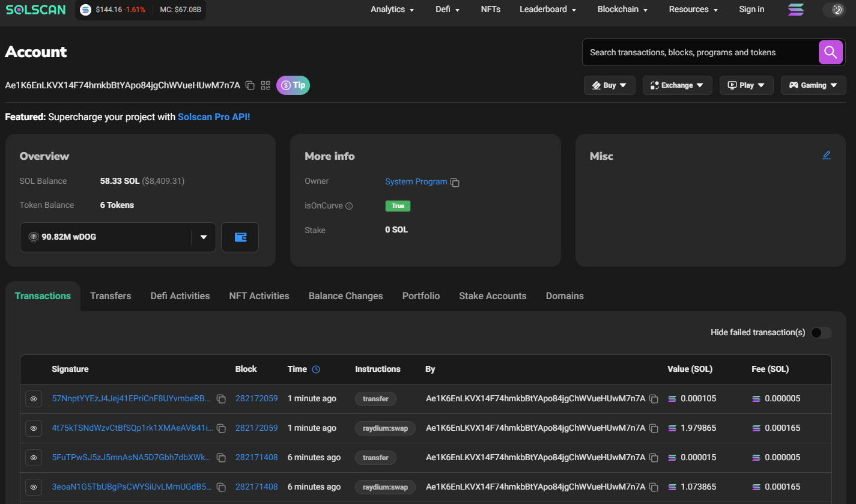Open the System Program owner link
The image size is (856, 504).
[416, 181]
